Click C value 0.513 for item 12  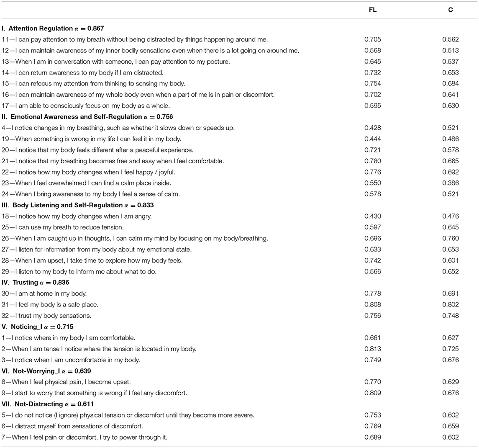pos(450,51)
